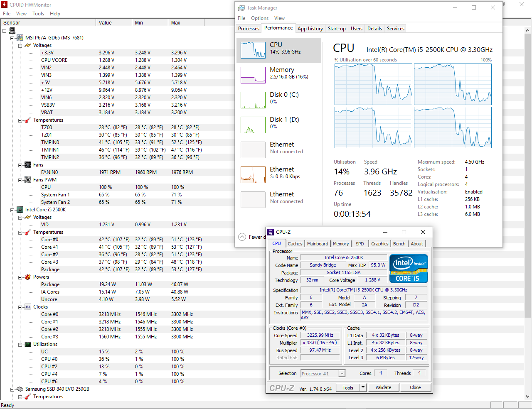Screen dimensions: 532x409
Task: Switch to the App history tab
Action: [x=310, y=29]
